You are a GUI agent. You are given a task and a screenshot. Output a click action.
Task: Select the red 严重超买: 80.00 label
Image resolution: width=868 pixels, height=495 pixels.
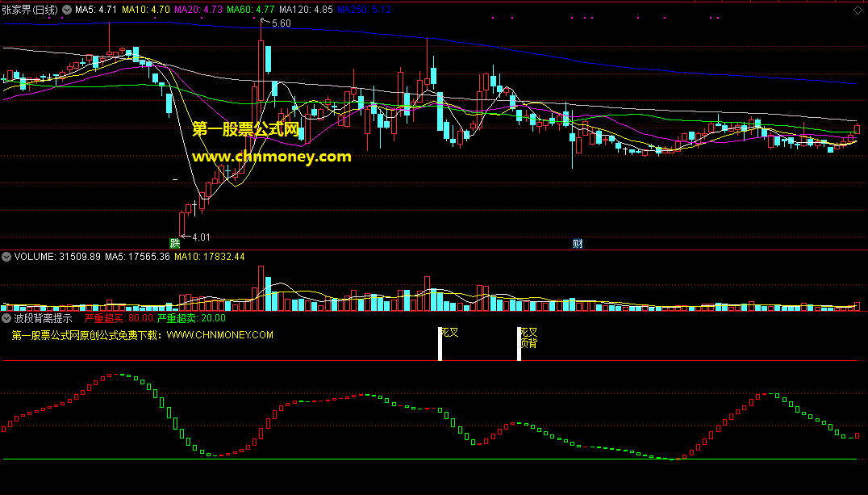(119, 318)
